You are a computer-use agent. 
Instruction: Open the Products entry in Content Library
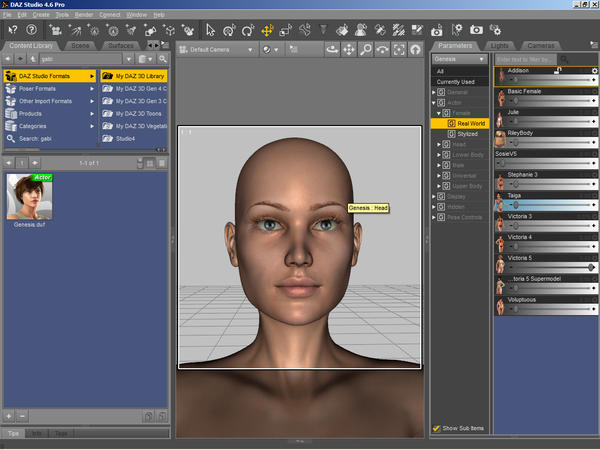pos(50,114)
